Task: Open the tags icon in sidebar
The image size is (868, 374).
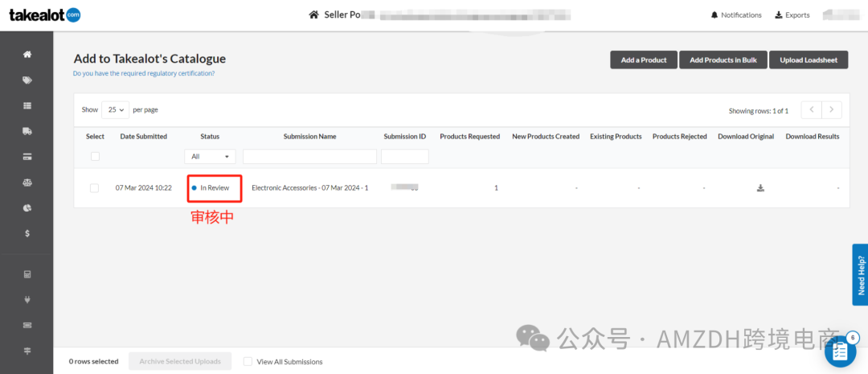Action: (27, 80)
